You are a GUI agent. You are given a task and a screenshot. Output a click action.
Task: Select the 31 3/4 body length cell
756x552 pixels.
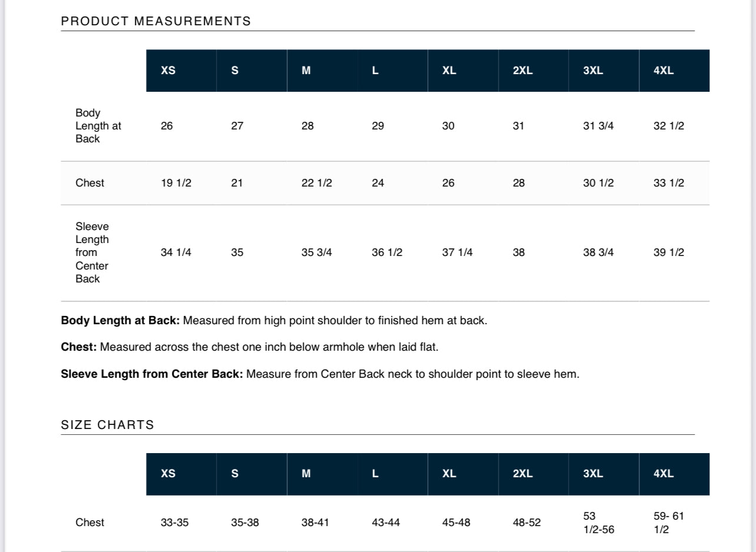[x=598, y=126]
